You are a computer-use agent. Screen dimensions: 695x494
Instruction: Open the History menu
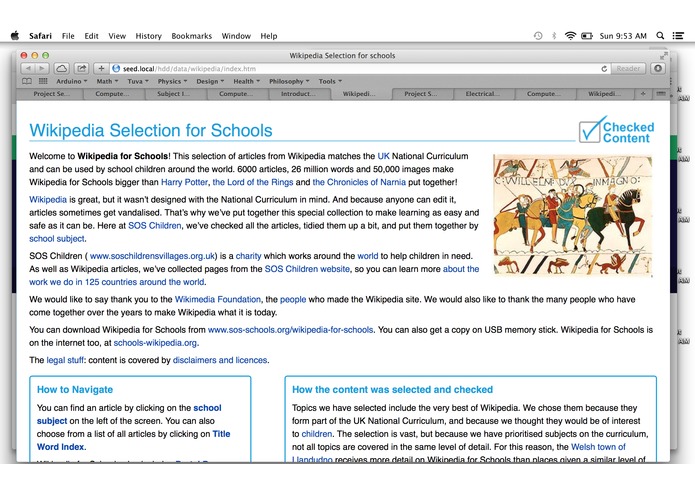(x=148, y=36)
